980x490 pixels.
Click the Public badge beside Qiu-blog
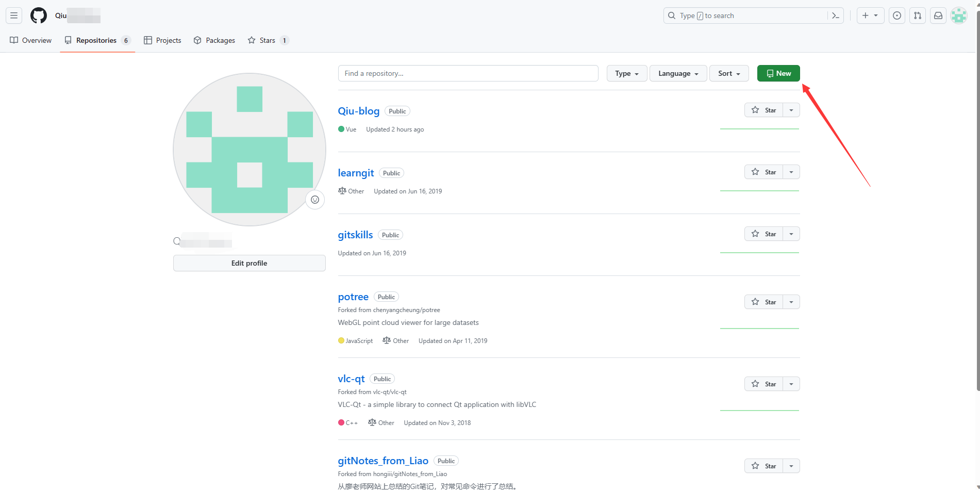pos(397,111)
